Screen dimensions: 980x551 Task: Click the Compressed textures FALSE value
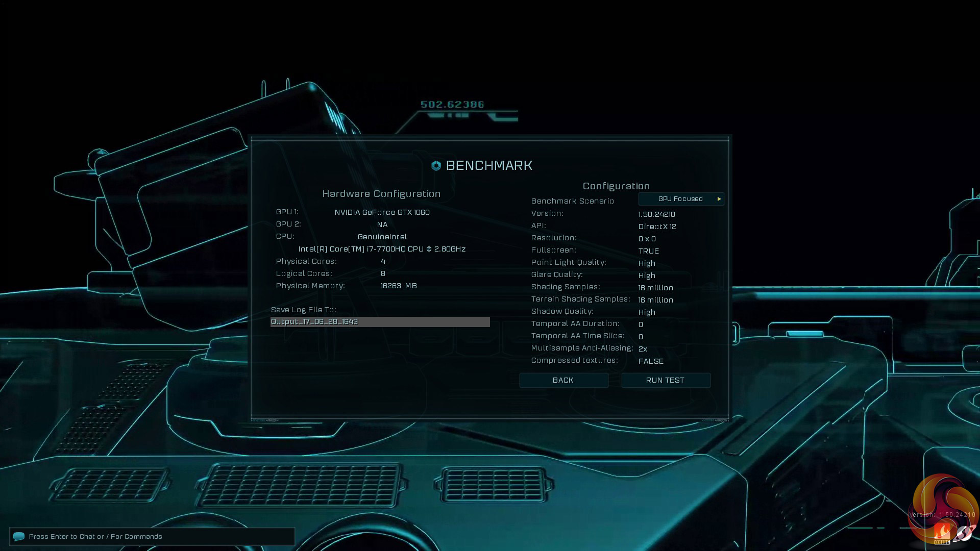[651, 361]
